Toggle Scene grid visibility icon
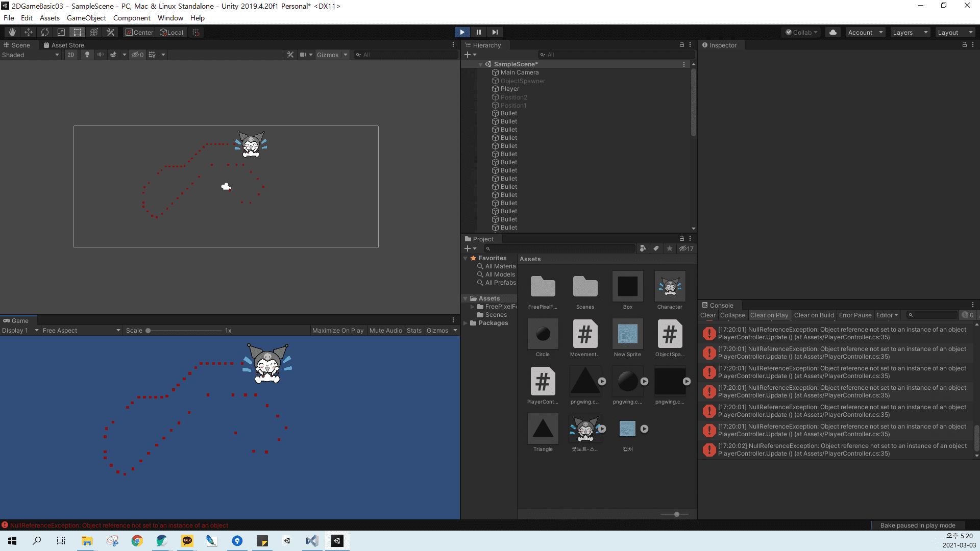 152,55
